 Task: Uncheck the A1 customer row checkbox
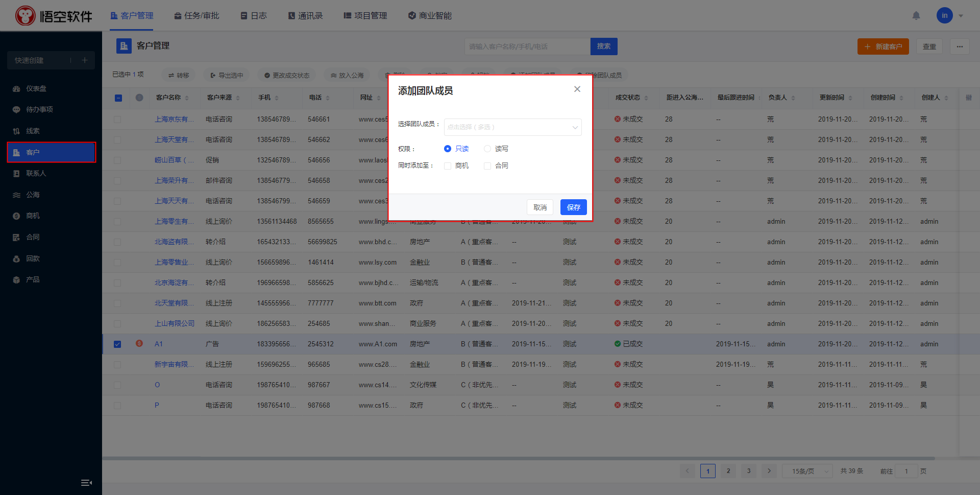[117, 344]
